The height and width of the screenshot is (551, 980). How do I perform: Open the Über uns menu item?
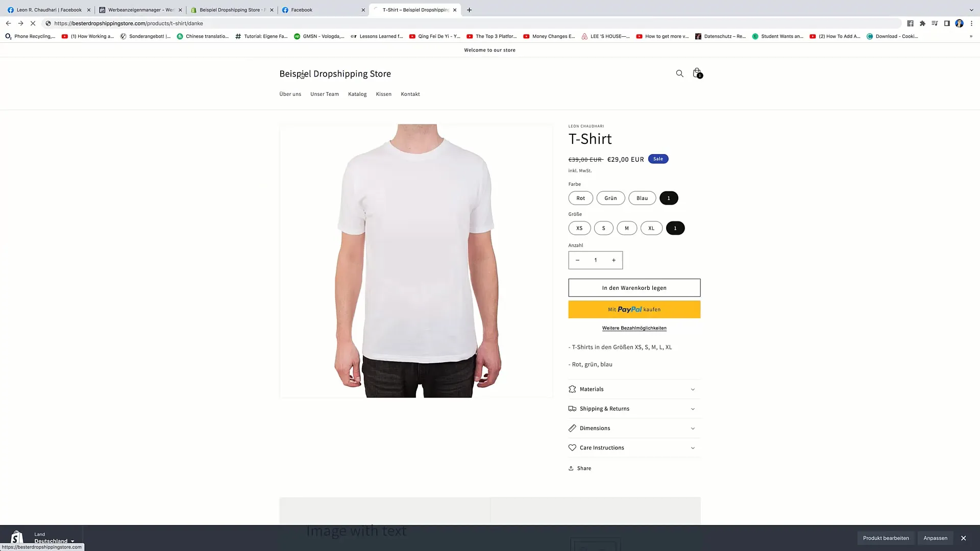point(290,93)
